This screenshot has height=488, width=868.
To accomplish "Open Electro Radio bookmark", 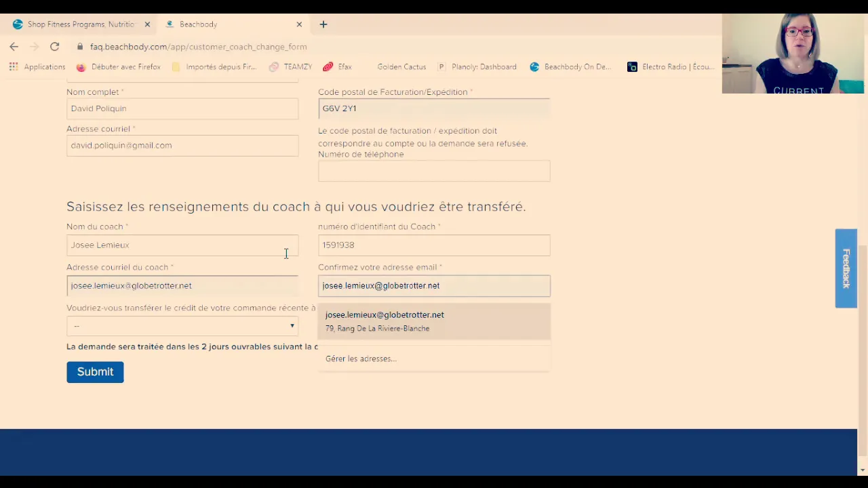I will [x=671, y=66].
